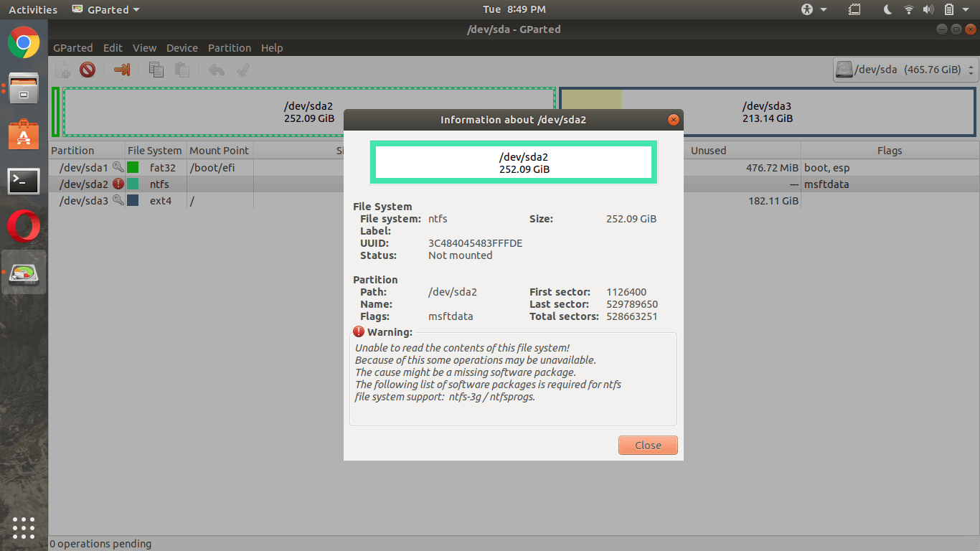The width and height of the screenshot is (980, 551).
Task: Open the Partition menu
Action: (229, 48)
